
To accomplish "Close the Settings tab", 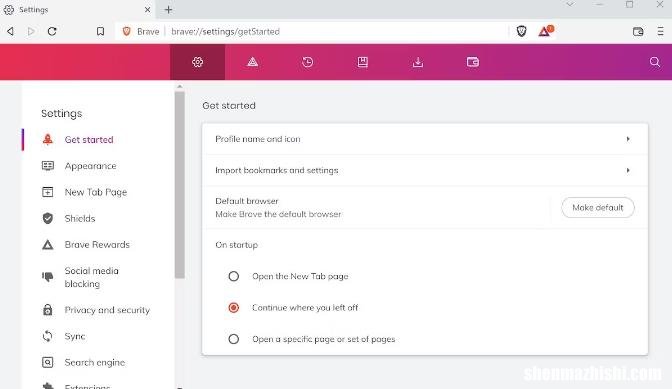I will (147, 9).
